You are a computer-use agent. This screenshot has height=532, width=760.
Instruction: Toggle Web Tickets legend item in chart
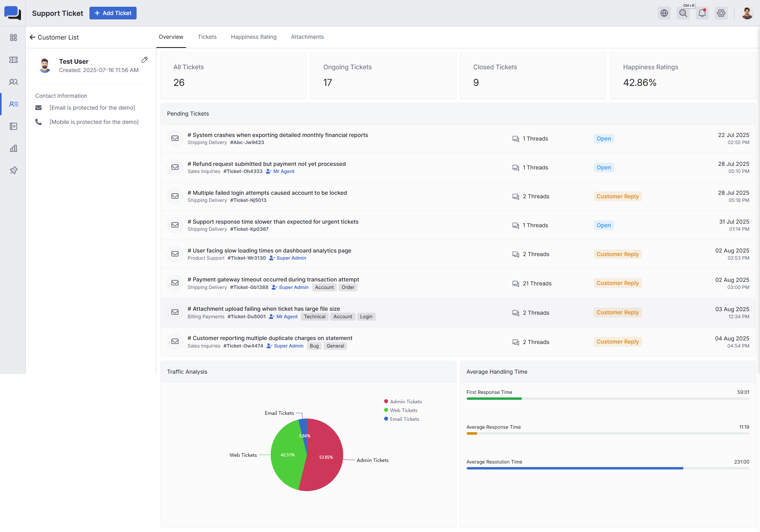click(x=401, y=410)
